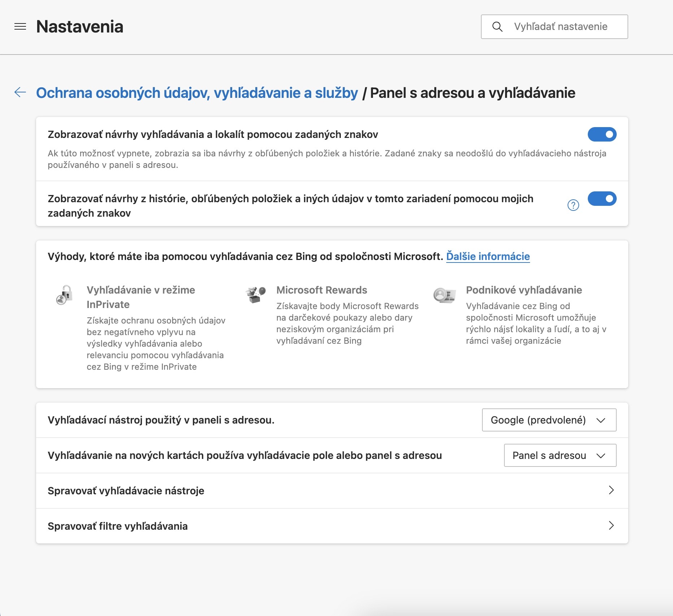Click the InPrivate search lock icon
This screenshot has width=673, height=616.
65,295
